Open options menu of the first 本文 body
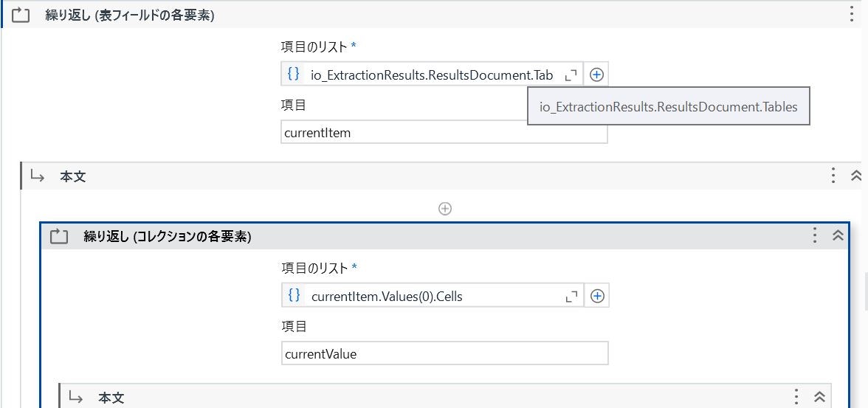Screen dimensions: 868x408 click(x=833, y=176)
